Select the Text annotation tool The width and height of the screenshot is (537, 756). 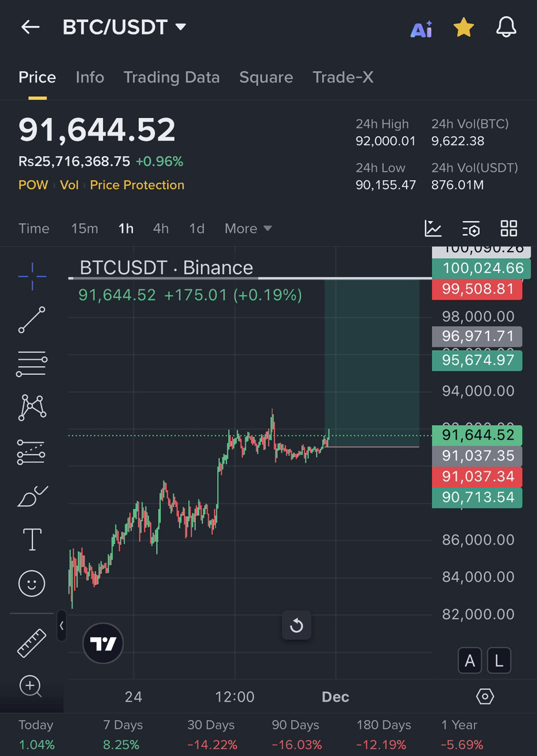[x=32, y=539]
